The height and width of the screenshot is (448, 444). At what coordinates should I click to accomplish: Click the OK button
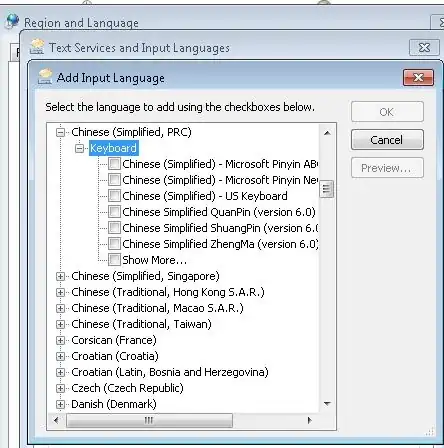387,112
